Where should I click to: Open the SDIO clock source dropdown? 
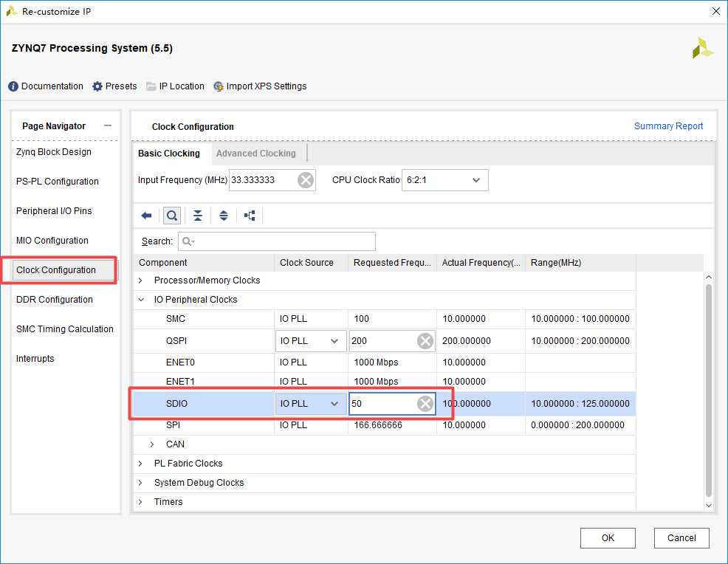pyautogui.click(x=334, y=403)
